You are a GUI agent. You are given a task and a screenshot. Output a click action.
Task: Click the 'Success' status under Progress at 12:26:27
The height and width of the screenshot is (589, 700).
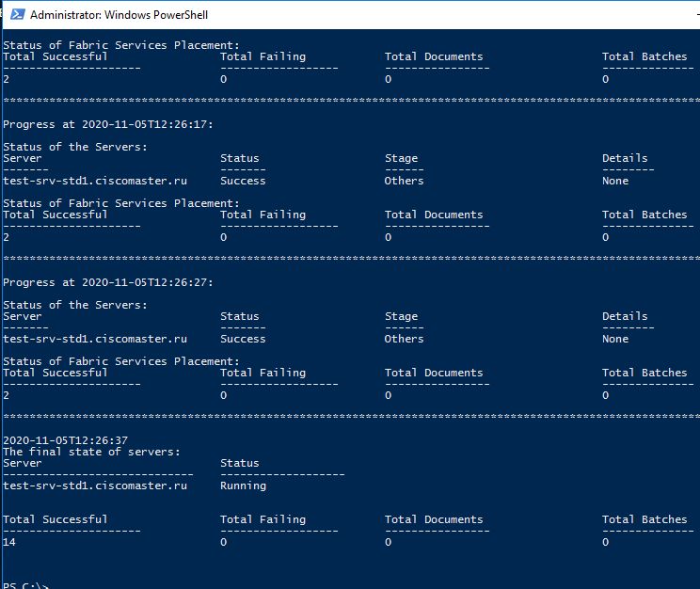[243, 339]
